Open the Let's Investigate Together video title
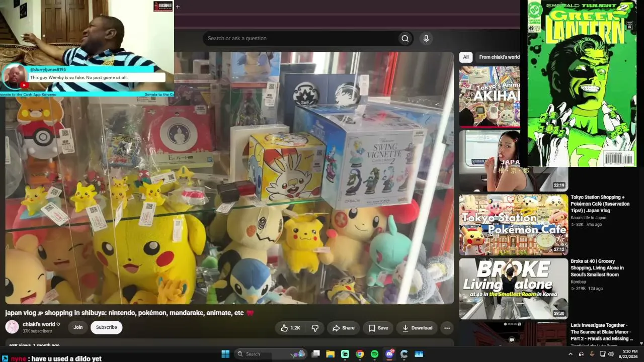This screenshot has height=362, width=644. click(602, 332)
